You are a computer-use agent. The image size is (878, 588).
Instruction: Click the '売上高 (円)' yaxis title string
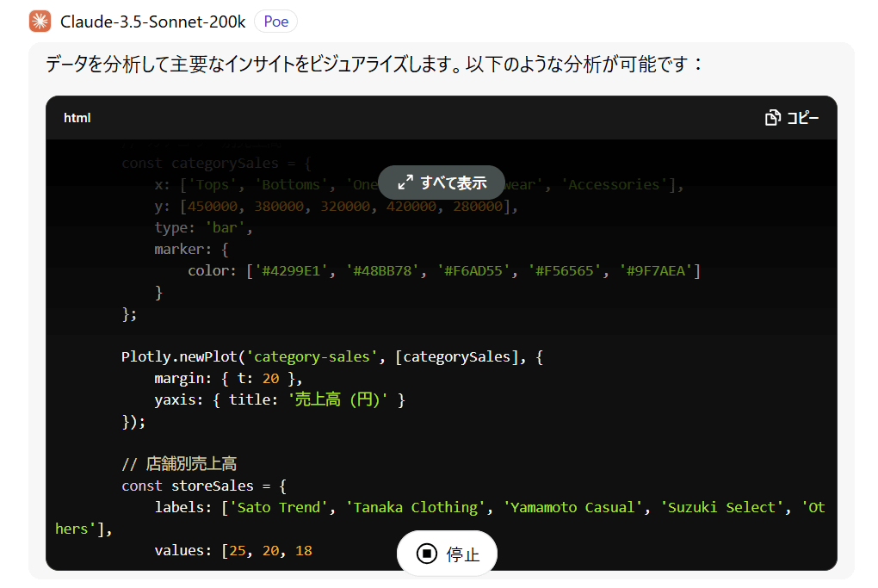pyautogui.click(x=337, y=400)
